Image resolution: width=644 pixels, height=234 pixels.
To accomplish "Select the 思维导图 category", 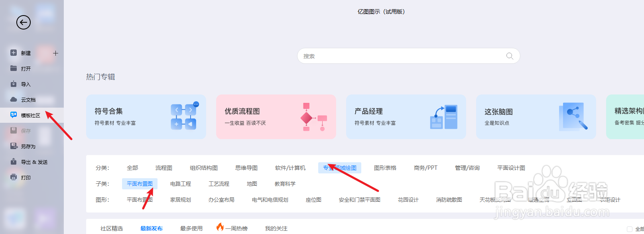I will [x=246, y=168].
